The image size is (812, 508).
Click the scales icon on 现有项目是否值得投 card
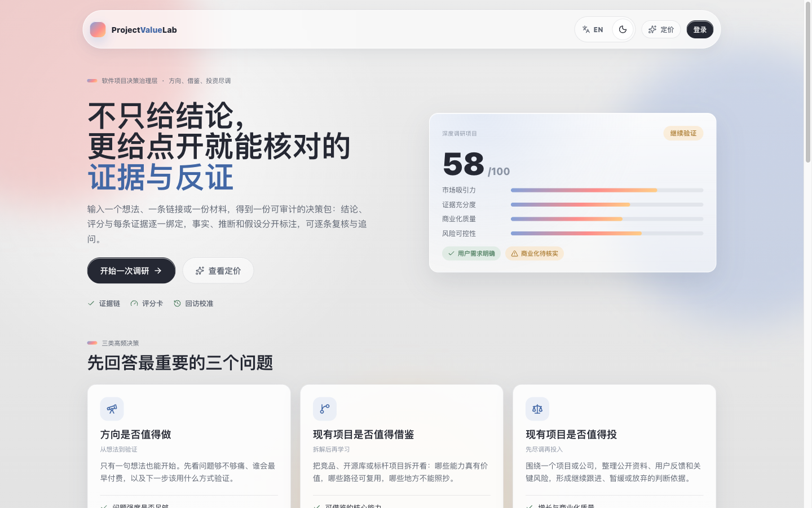coord(537,409)
